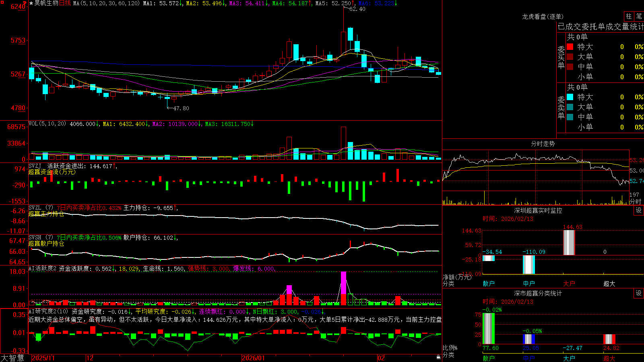644x362 pixels.
Task: Click the 47.80 low price annotation
Action: coord(181,108)
